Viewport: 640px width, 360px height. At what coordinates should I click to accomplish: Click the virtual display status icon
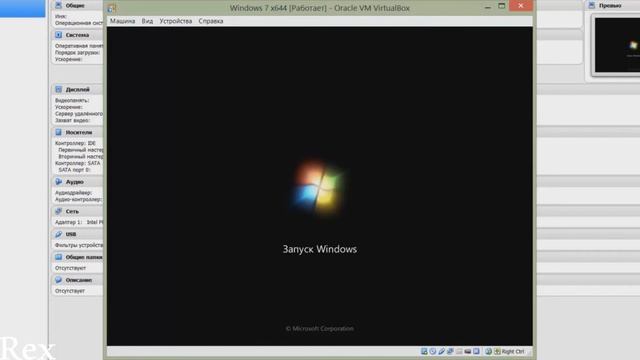(476, 351)
